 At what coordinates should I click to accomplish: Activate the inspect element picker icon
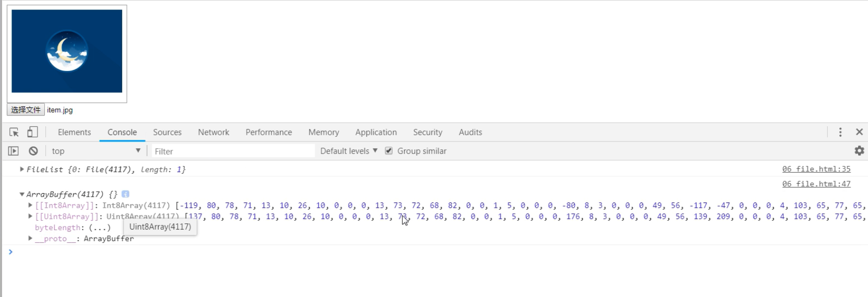pyautogui.click(x=14, y=132)
